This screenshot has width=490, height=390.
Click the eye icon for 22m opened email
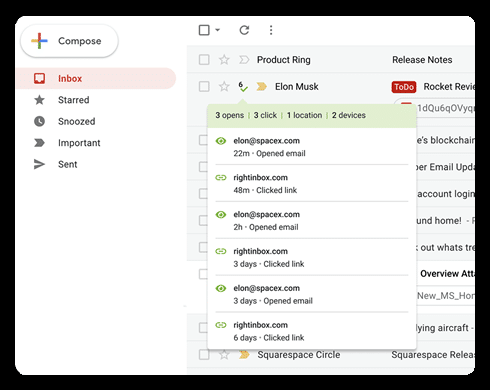[221, 141]
